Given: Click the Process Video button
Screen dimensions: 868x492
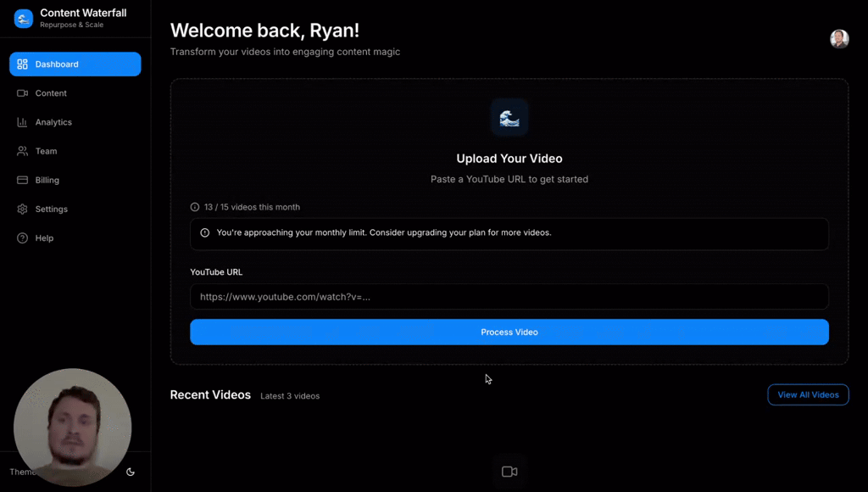Looking at the screenshot, I should (x=509, y=332).
